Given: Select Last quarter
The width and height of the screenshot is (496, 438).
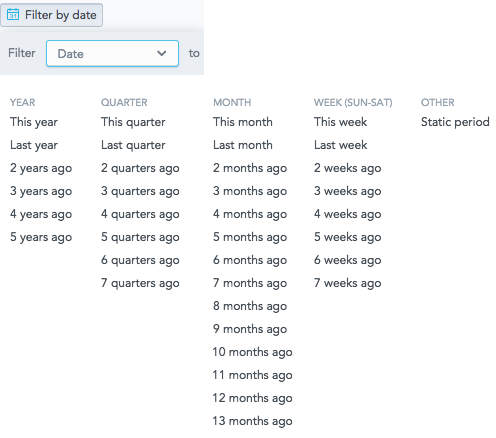Looking at the screenshot, I should pos(133,145).
